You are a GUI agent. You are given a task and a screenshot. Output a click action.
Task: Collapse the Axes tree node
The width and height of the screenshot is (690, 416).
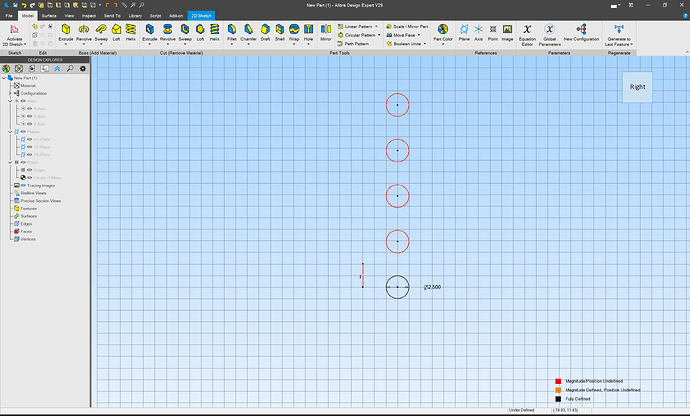click(10, 101)
